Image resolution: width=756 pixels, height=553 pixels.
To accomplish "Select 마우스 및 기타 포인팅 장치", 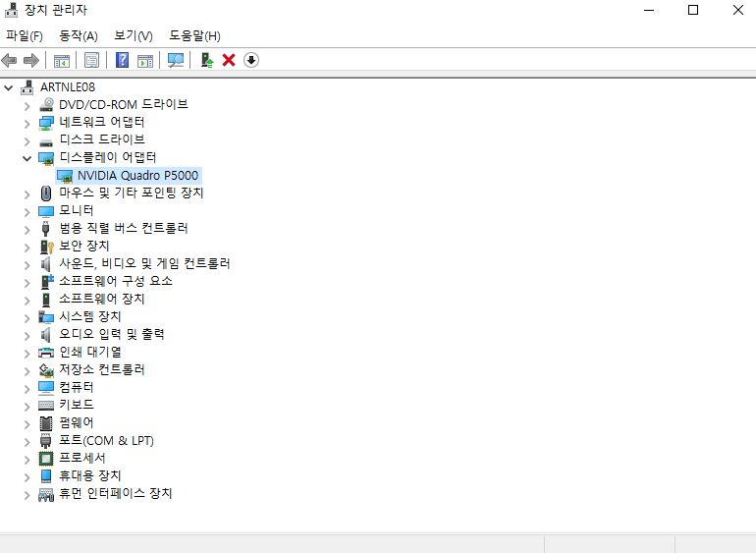I will pyautogui.click(x=132, y=194).
